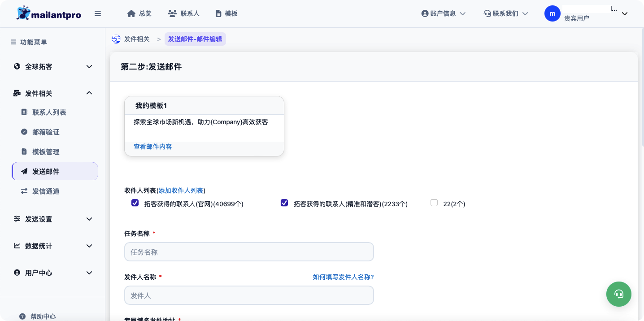Collapse the 发件相关 sidebar section chevron
Screen dimensions: 644x321
pos(89,93)
